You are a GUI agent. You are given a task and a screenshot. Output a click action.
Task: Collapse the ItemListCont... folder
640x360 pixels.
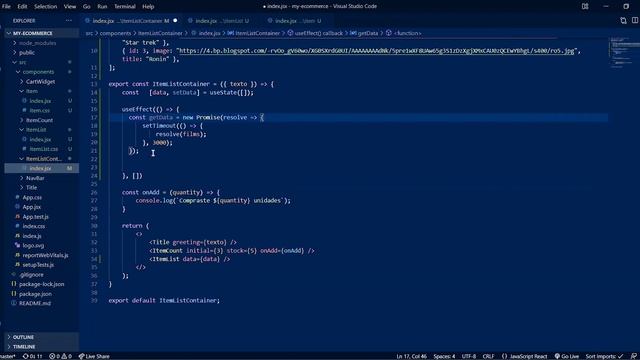click(44, 159)
